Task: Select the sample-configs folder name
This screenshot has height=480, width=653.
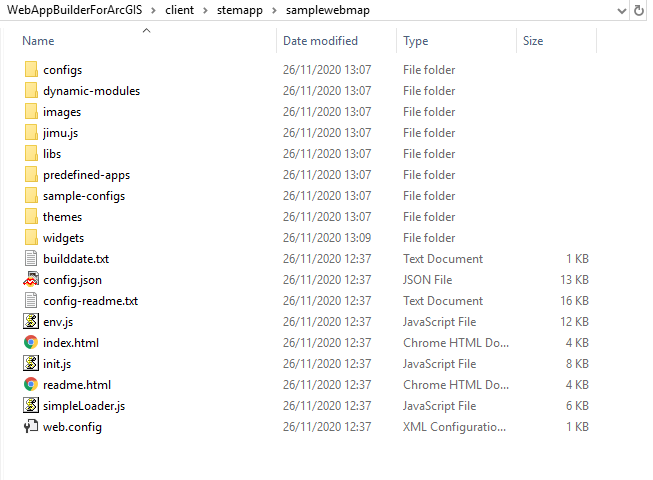Action: pyautogui.click(x=84, y=196)
